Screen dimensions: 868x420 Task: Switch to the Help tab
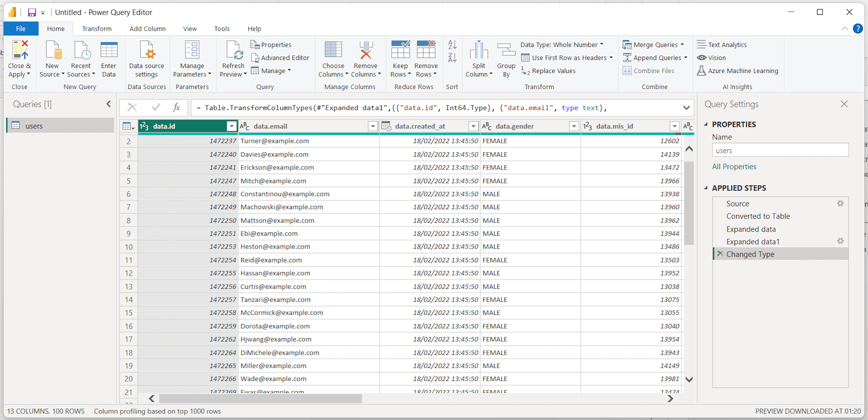254,29
